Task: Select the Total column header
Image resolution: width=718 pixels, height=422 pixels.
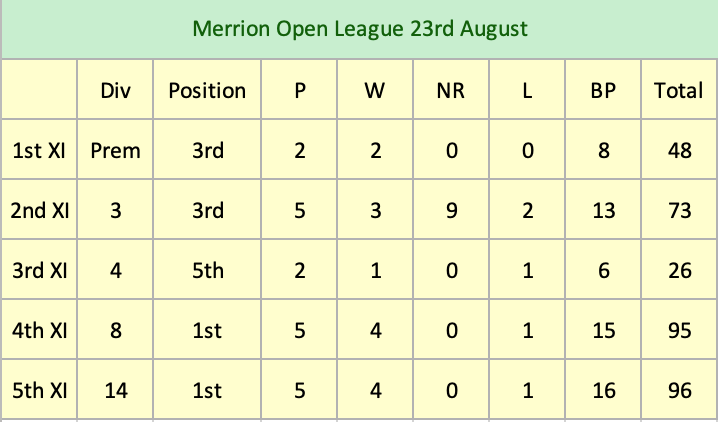Action: 678,90
